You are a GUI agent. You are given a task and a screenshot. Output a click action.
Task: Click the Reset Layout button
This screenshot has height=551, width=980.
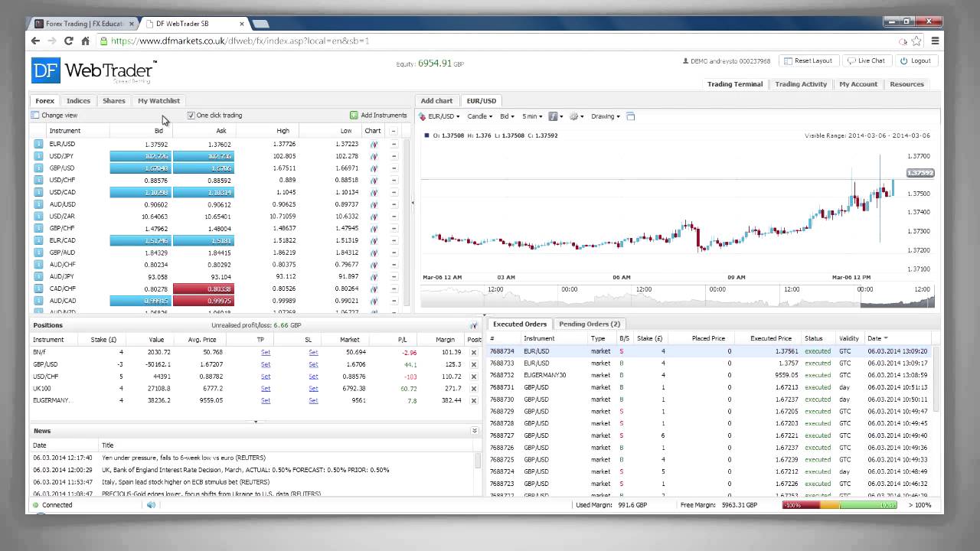click(x=808, y=60)
